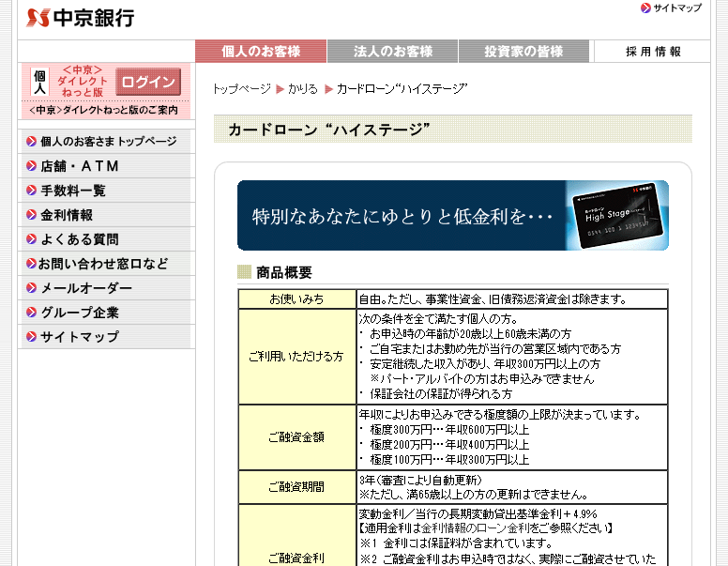Click text 極度300万円…年収600万円以上
The width and height of the screenshot is (728, 566).
pyautogui.click(x=449, y=429)
